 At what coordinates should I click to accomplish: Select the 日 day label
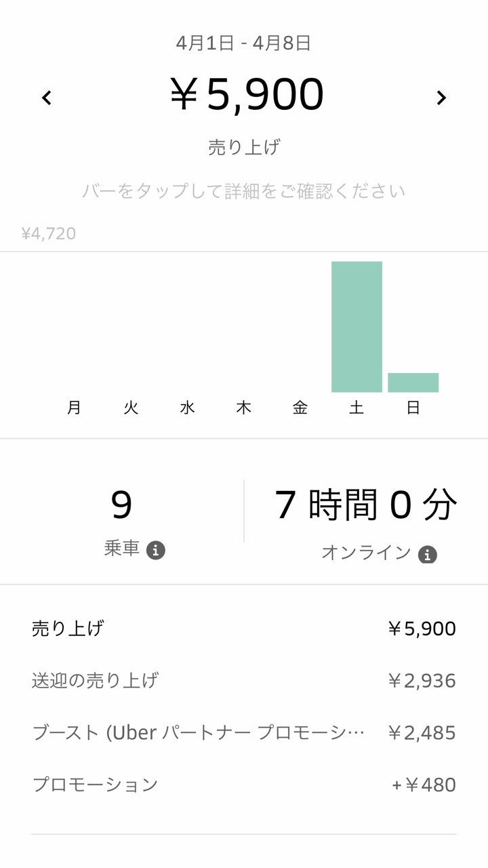[413, 408]
